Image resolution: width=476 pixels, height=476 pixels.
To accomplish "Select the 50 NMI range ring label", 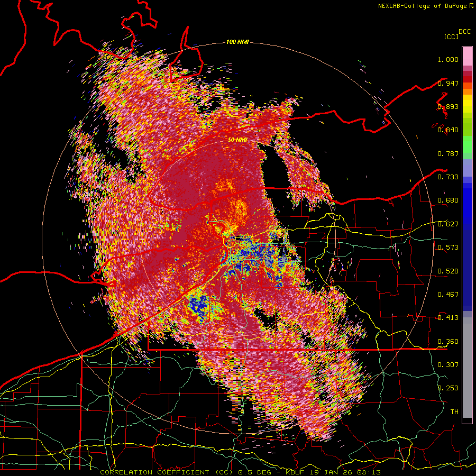I will 237,140.
